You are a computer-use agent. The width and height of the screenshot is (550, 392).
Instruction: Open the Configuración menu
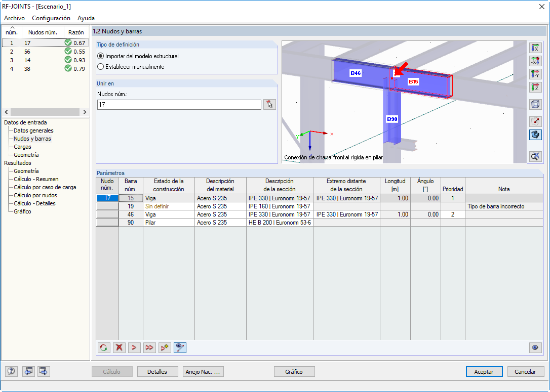click(x=51, y=18)
